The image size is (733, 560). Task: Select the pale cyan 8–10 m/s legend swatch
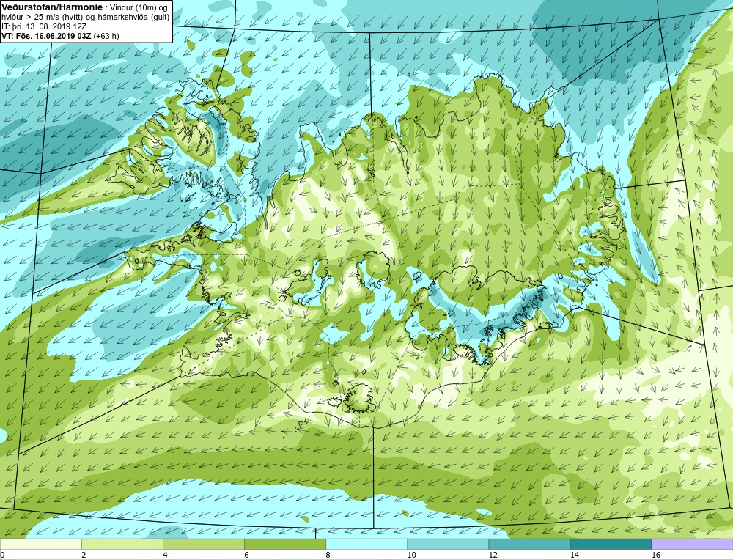coord(366,544)
